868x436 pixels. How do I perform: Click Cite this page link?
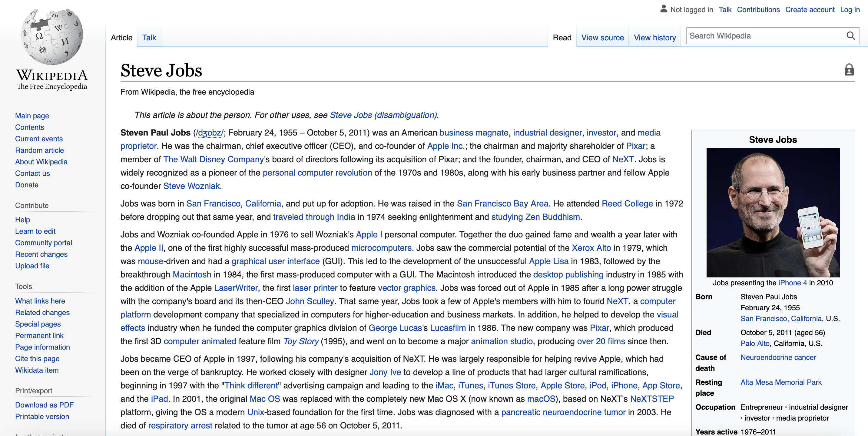[37, 358]
